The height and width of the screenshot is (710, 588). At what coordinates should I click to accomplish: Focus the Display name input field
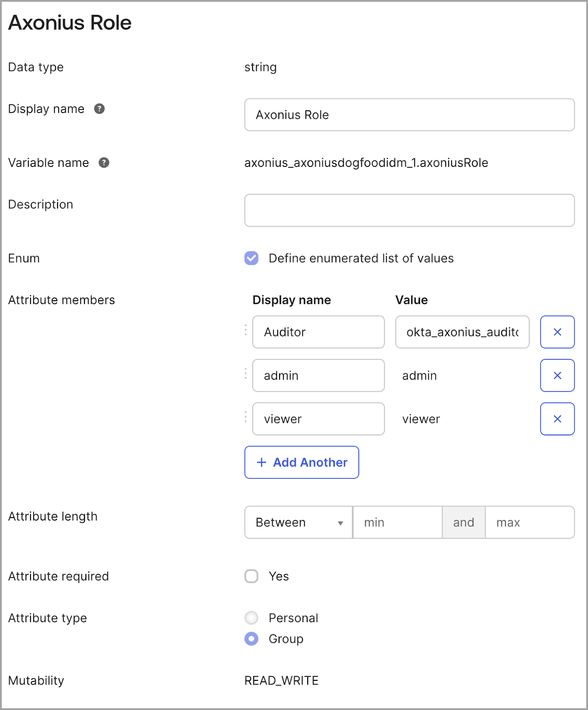click(410, 115)
